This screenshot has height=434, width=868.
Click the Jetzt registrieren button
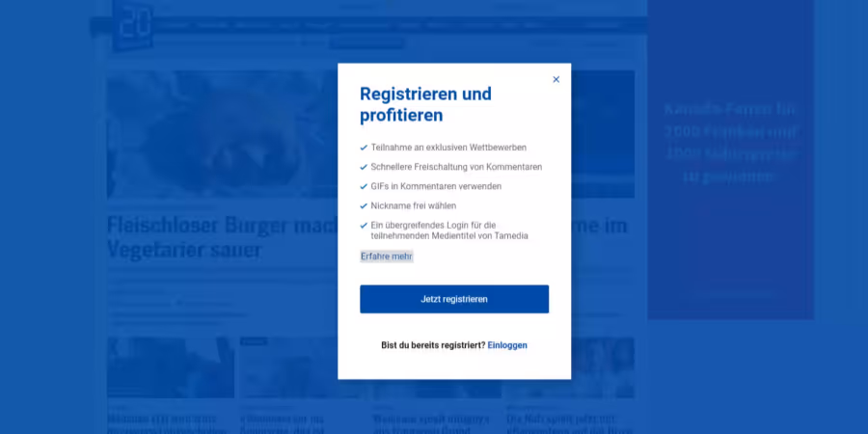pyautogui.click(x=454, y=299)
